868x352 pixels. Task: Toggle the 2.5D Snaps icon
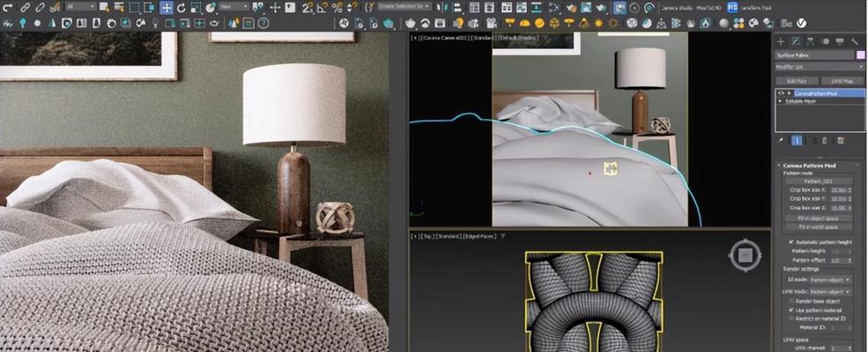tap(308, 8)
